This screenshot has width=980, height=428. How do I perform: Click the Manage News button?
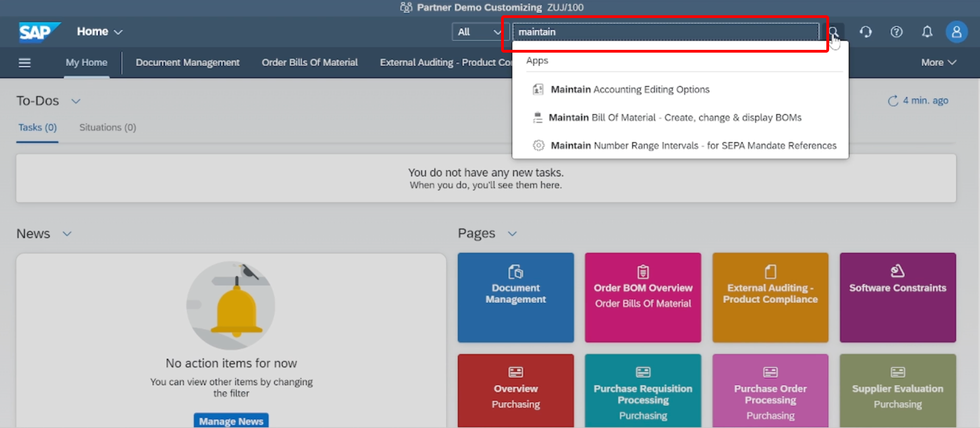pos(231,421)
